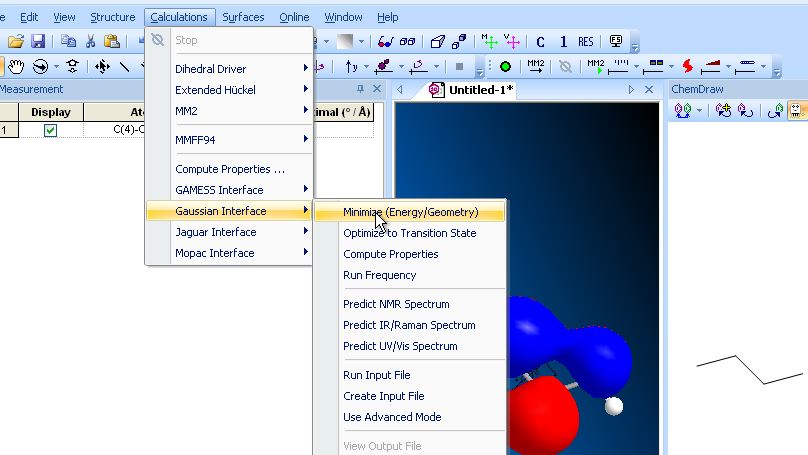Click the background gradient color swatch
Screen dimensions: 808x455
tap(345, 41)
